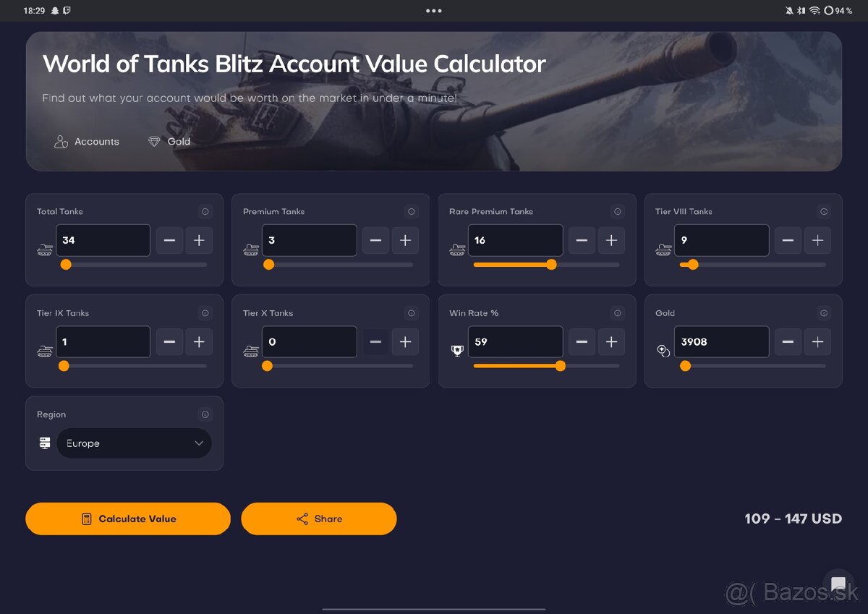Open the chat bubble widget
The width and height of the screenshot is (868, 614).
click(x=838, y=584)
